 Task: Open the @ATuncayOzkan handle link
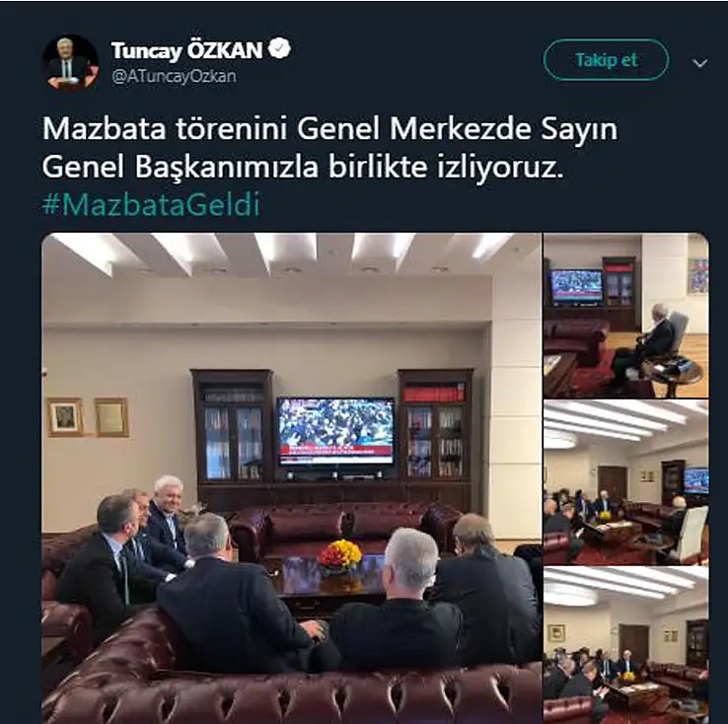coord(174,76)
